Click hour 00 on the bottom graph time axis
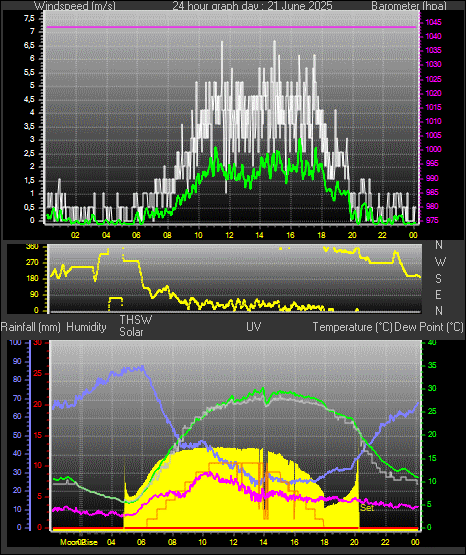 tap(415, 542)
